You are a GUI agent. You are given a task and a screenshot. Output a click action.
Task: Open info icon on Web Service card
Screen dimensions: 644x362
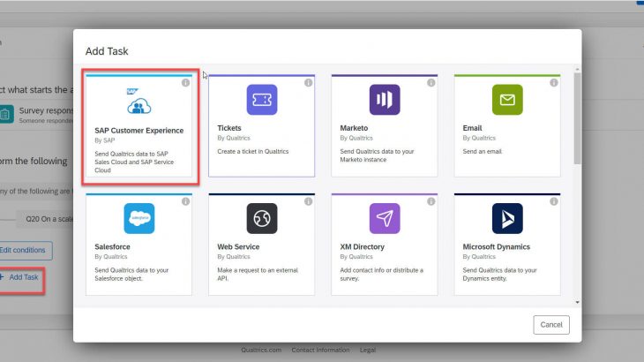pyautogui.click(x=309, y=201)
